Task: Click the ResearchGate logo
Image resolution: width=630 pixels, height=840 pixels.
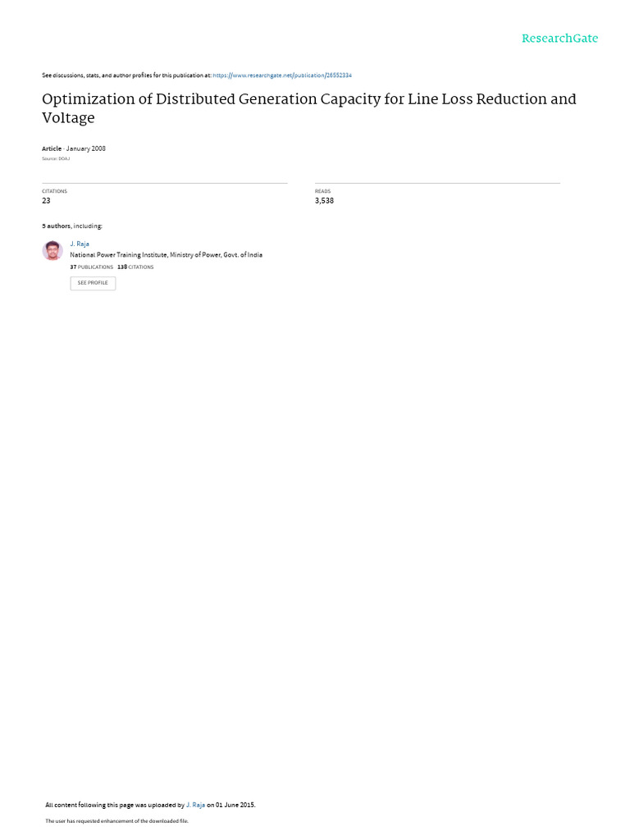Action: (x=559, y=39)
